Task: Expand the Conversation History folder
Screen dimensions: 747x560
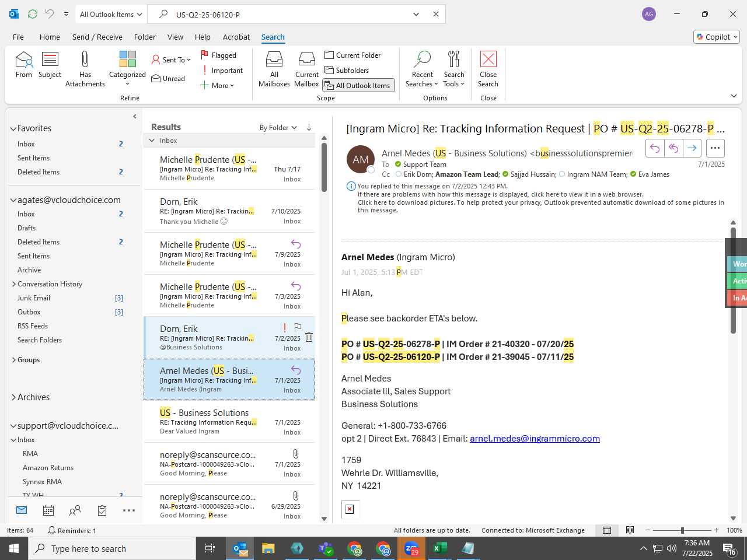Action: pyautogui.click(x=14, y=284)
